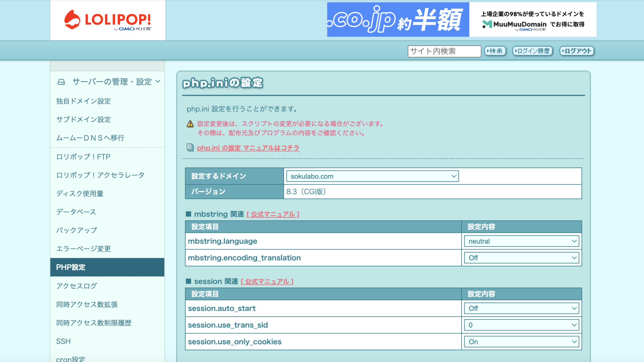Collapse the サーバーの管理・設定 section
Viewport: 644px width, 362px height.
point(158,82)
